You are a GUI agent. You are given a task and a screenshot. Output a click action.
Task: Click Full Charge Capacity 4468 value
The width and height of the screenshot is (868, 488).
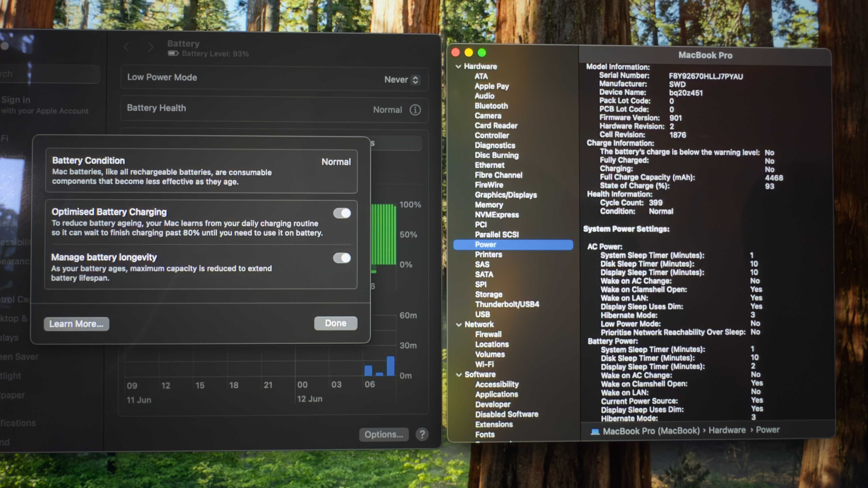pos(774,178)
